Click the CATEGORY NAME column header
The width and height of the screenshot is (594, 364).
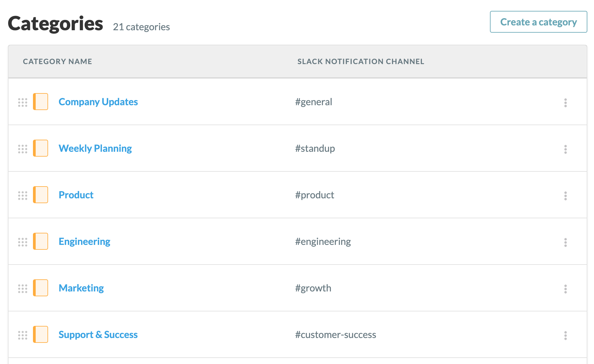[57, 61]
